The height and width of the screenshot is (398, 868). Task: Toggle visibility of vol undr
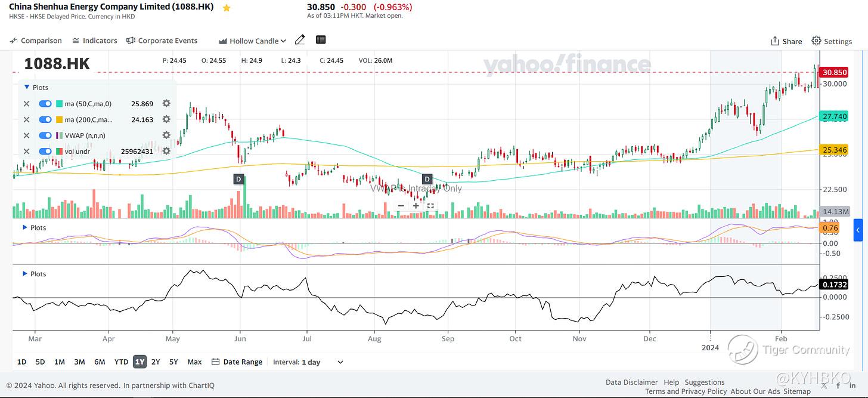pyautogui.click(x=45, y=152)
